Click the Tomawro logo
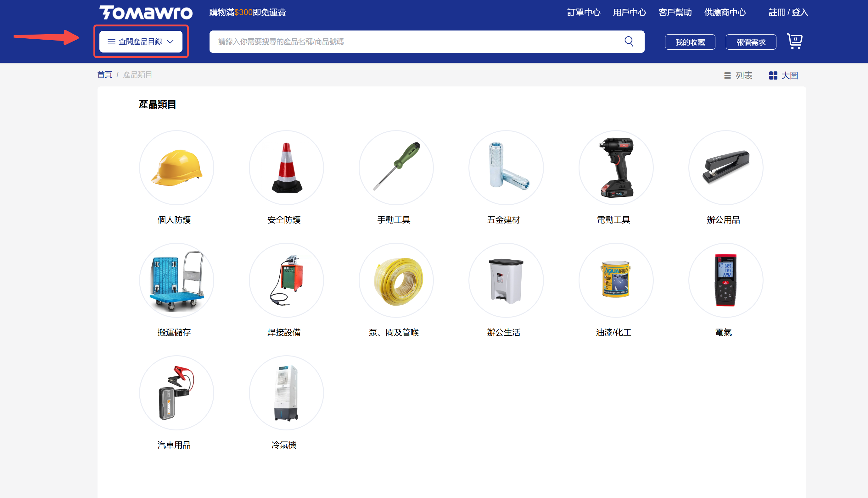868x498 pixels. pos(146,13)
